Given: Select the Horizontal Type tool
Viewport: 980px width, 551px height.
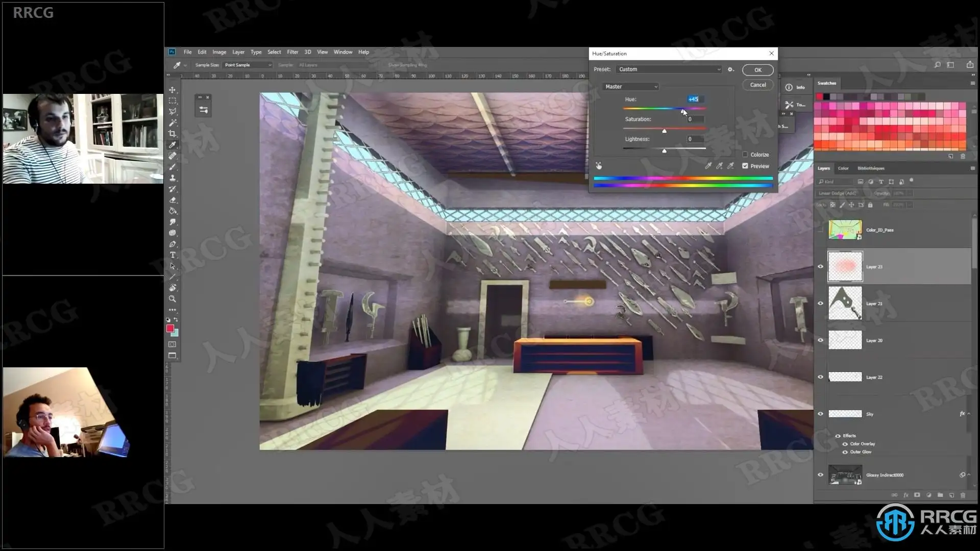Looking at the screenshot, I should pos(173,255).
